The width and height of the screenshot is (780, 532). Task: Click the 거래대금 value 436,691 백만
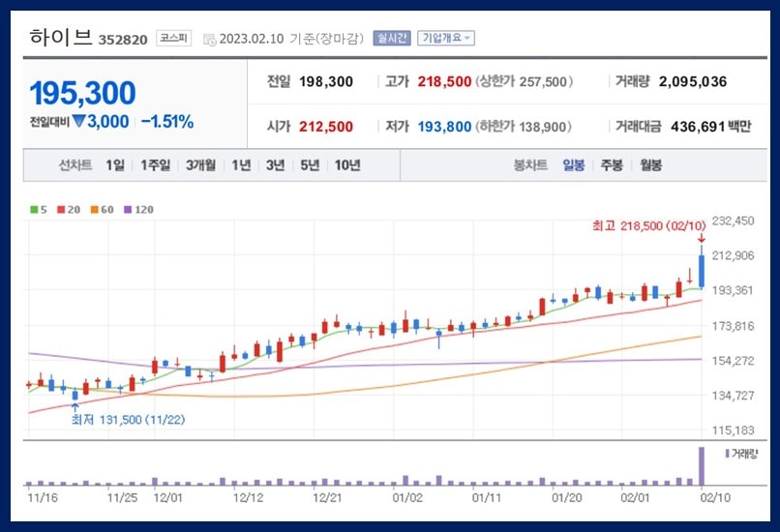pos(711,127)
